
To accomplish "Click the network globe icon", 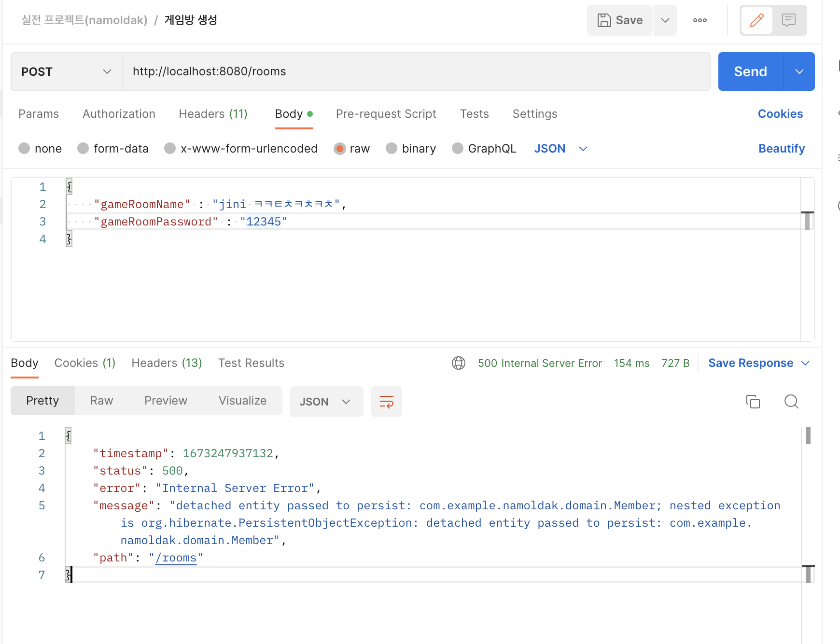I will (x=459, y=363).
